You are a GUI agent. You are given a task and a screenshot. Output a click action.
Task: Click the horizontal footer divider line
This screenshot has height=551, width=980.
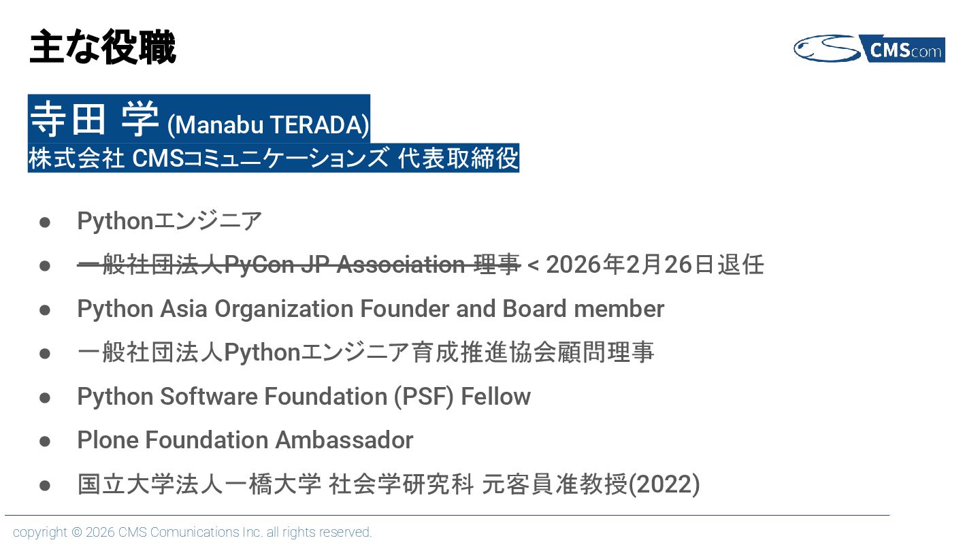coord(447,515)
